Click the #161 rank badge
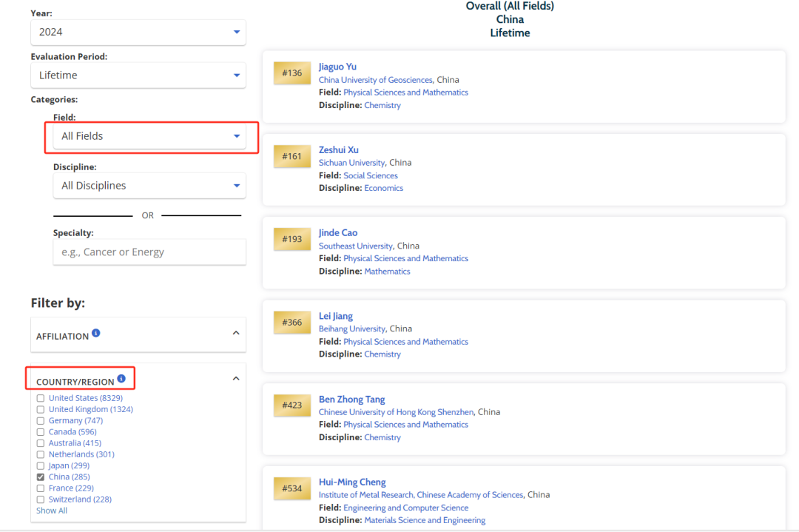Image resolution: width=799 pixels, height=532 pixels. coord(292,156)
